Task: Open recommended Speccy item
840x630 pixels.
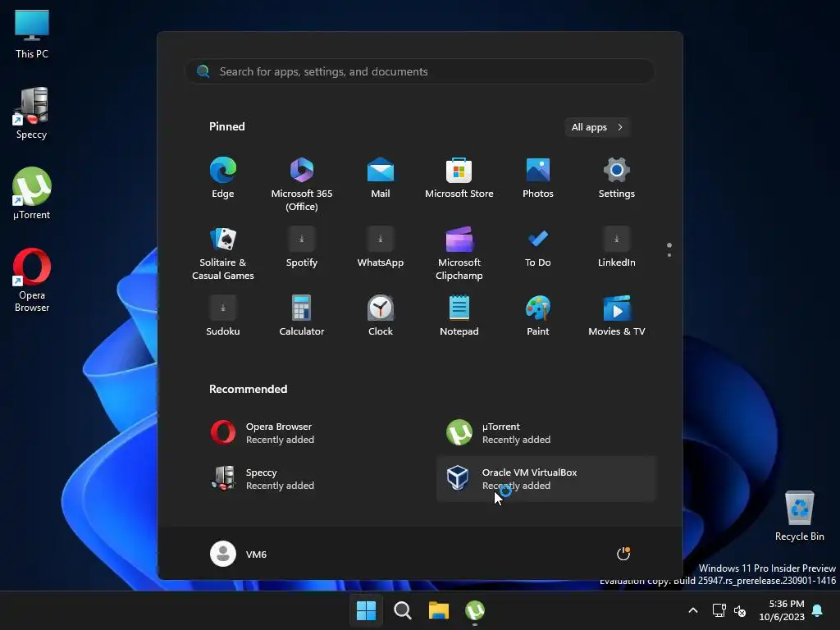Action: 309,479
